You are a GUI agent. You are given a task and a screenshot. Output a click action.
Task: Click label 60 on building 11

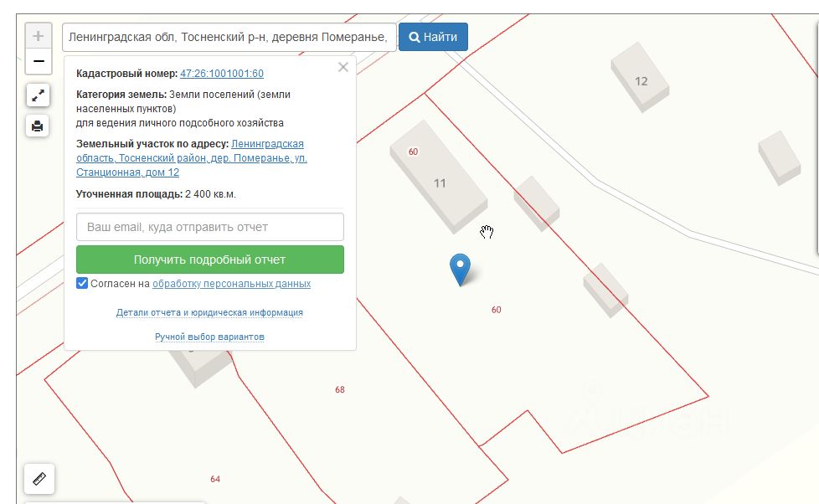[x=413, y=152]
